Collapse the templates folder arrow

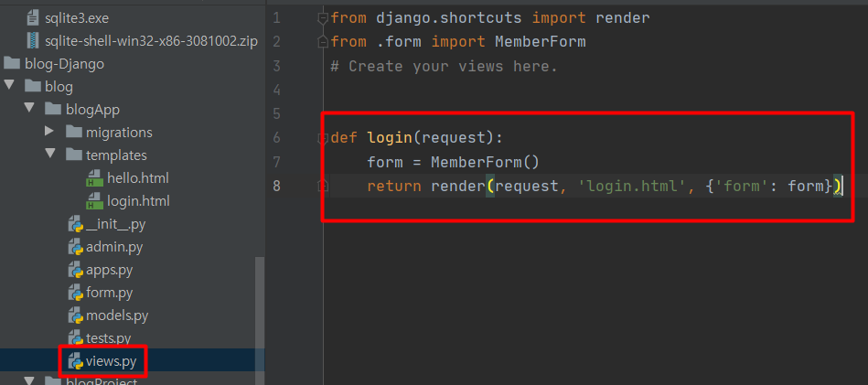click(49, 155)
